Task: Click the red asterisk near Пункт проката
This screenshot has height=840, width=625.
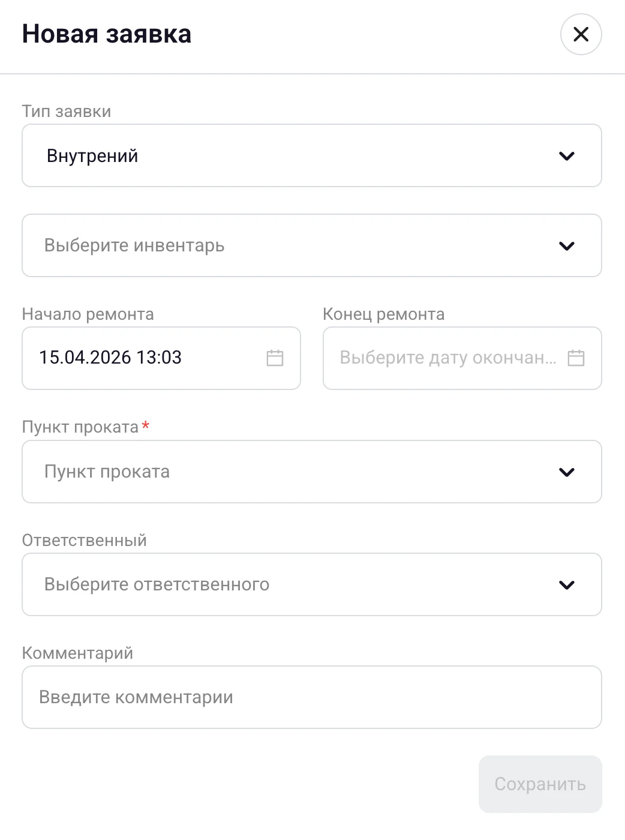Action: (145, 426)
